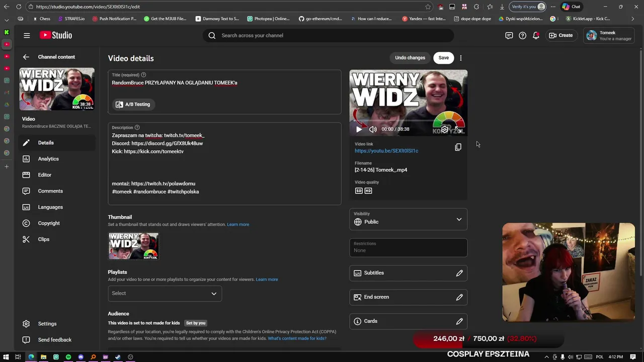This screenshot has width=644, height=362.
Task: Click into the video title field
Action: click(224, 82)
